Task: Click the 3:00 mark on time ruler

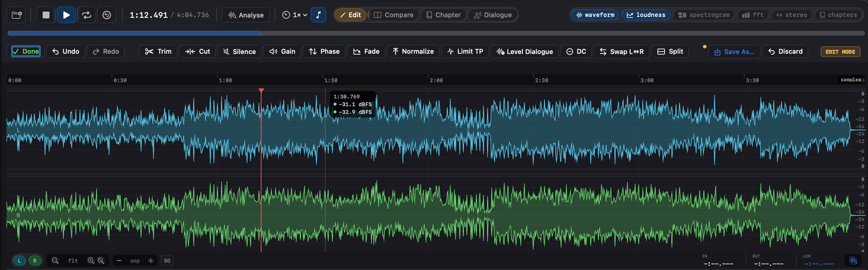Action: (647, 80)
